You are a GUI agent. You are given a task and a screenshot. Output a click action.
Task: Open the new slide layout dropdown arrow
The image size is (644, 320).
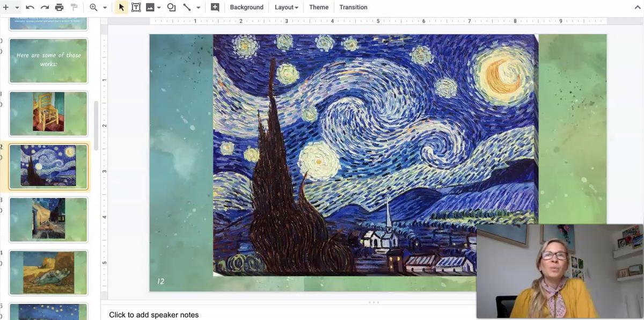(x=17, y=8)
